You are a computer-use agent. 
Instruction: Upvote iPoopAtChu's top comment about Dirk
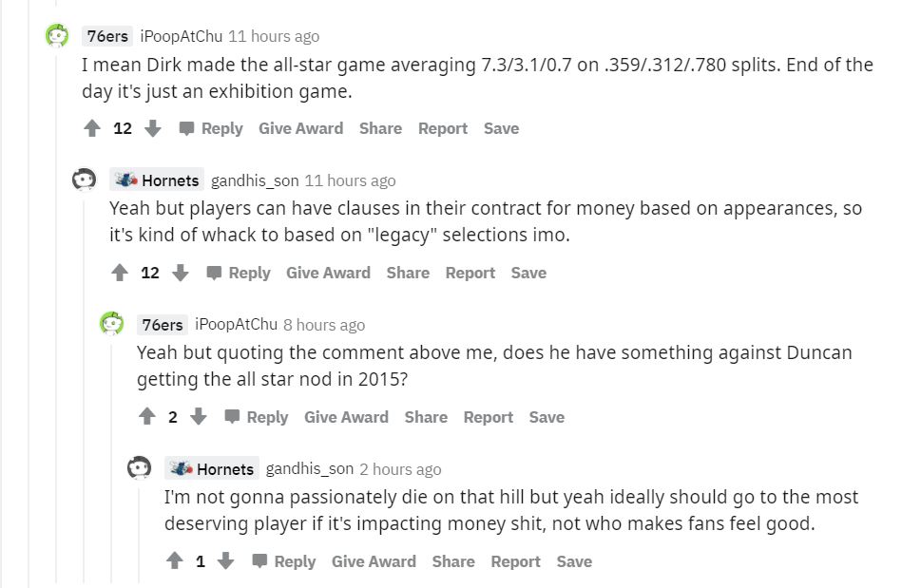[x=92, y=128]
